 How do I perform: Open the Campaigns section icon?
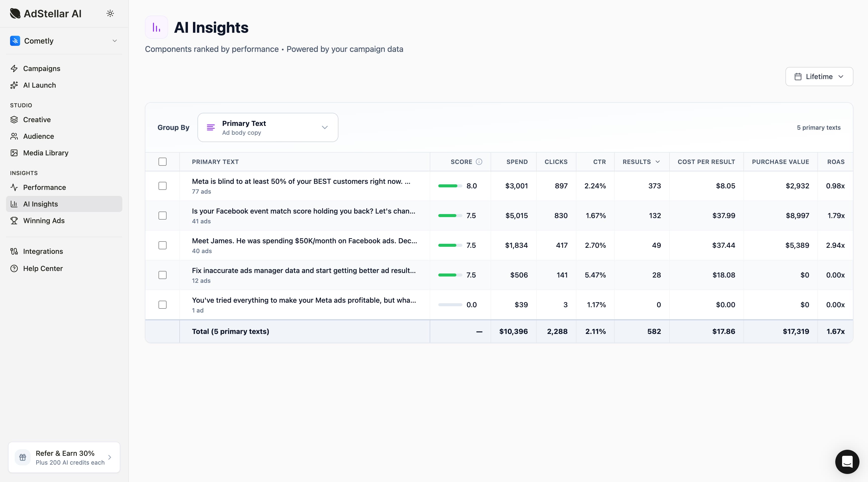[x=14, y=68]
